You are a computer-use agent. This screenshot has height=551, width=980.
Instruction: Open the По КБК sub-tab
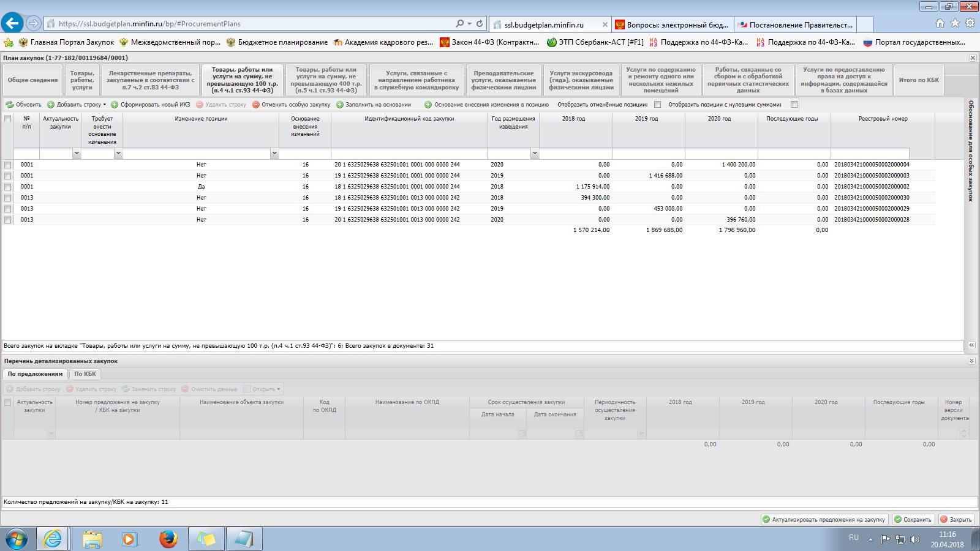(85, 373)
